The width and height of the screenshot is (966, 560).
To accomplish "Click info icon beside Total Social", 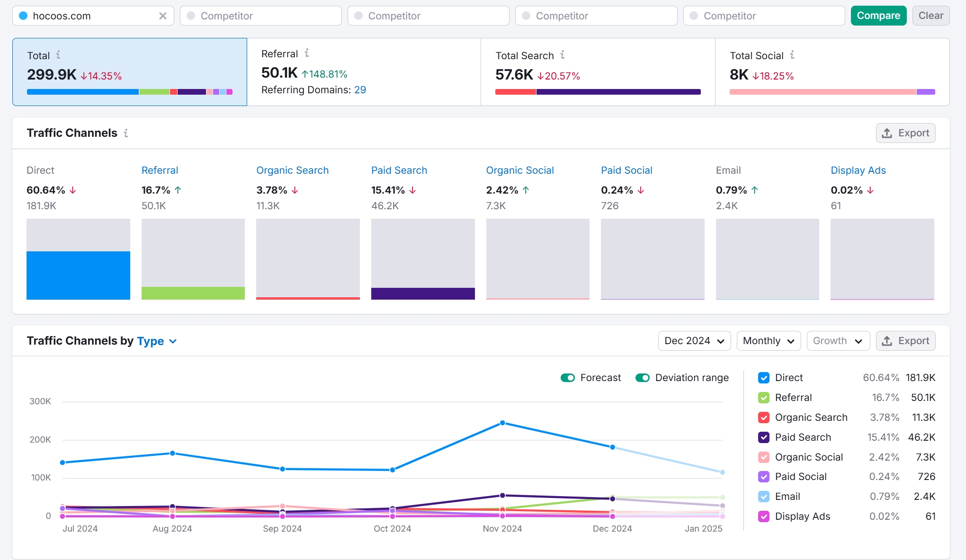I will pos(792,55).
